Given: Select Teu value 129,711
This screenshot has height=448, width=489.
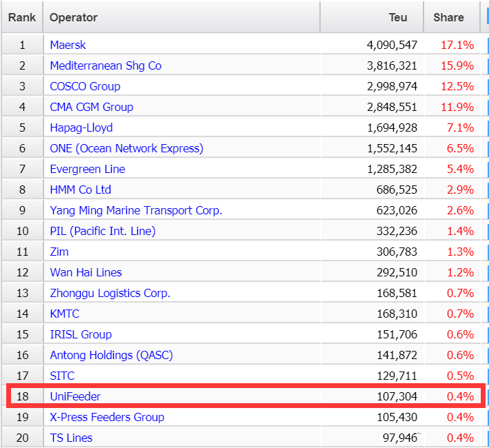Looking at the screenshot, I should tap(397, 376).
